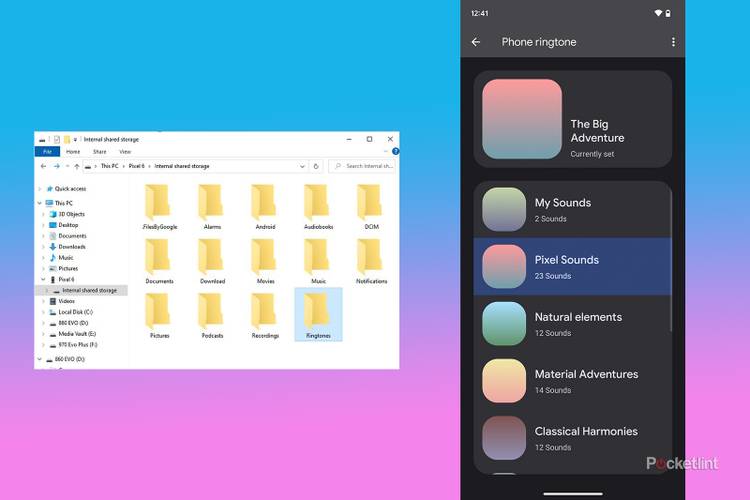
Task: Click Explorer's forward navigation arrow
Action: coord(56,166)
